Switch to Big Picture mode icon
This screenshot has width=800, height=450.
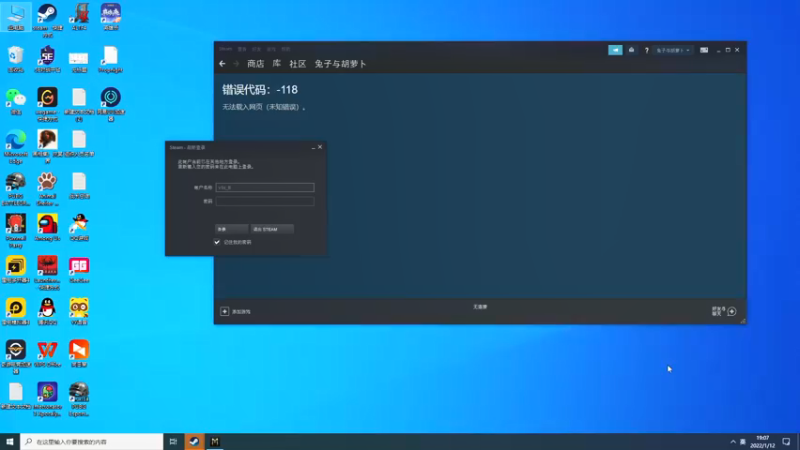click(704, 50)
